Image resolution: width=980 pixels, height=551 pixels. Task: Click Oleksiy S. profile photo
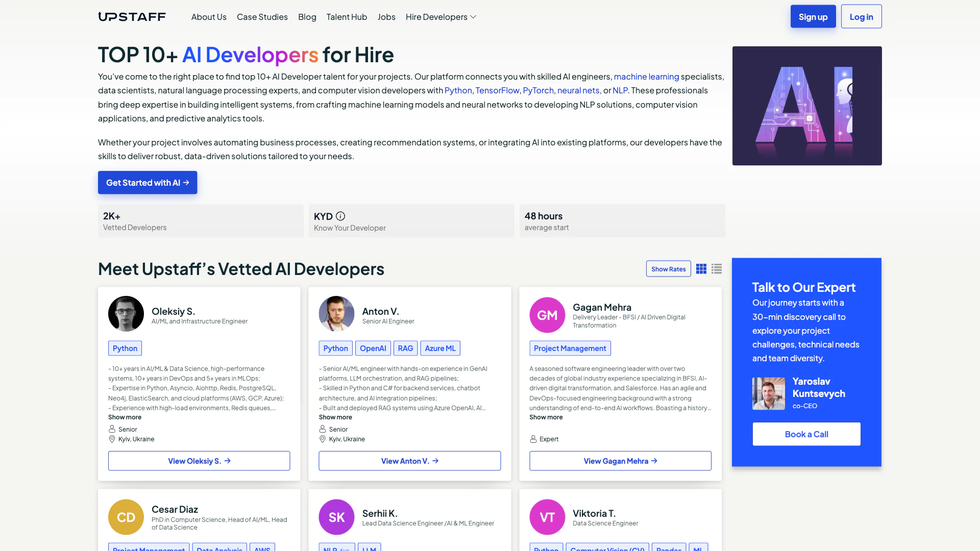[x=126, y=314]
